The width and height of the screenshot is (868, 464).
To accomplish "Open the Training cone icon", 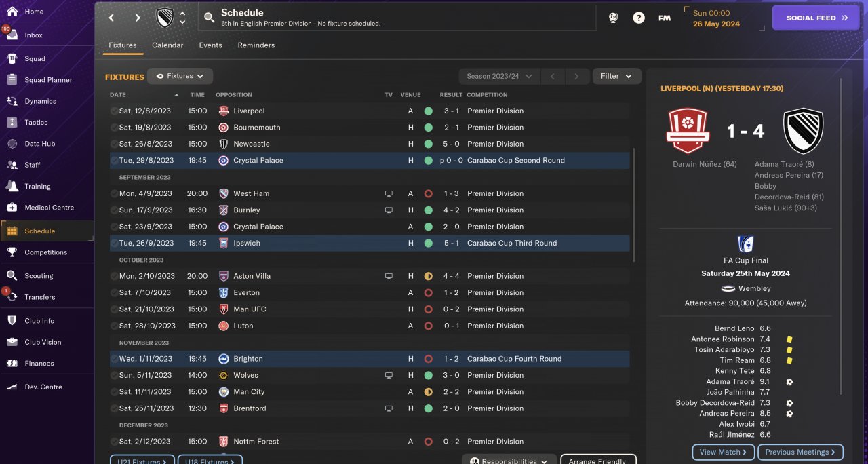I will [x=12, y=187].
